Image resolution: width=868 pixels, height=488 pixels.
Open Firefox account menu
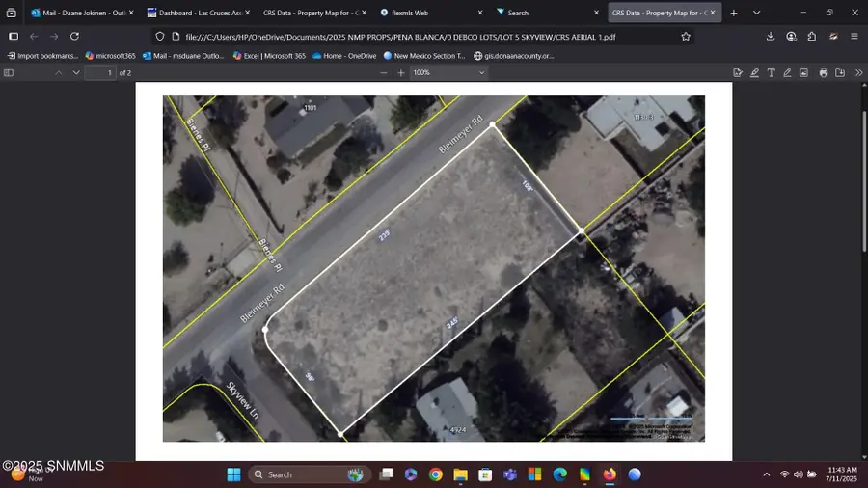[x=791, y=37]
